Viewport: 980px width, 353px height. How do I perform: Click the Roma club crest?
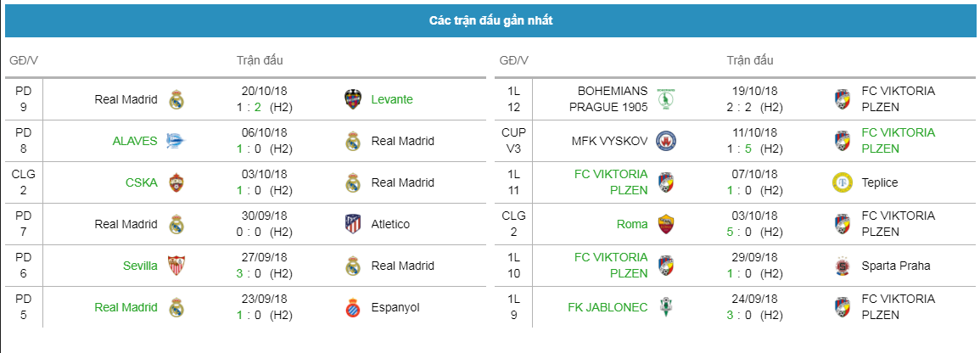[x=665, y=224]
